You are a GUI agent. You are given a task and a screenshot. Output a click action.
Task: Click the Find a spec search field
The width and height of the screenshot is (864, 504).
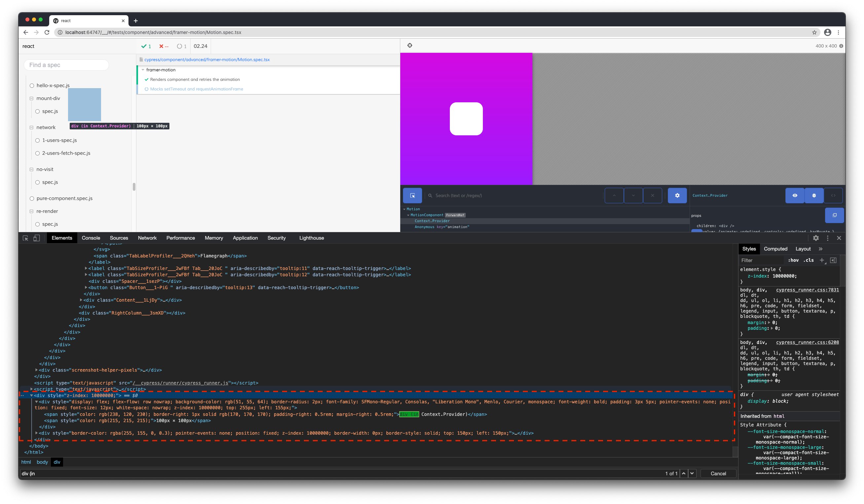[x=66, y=65]
